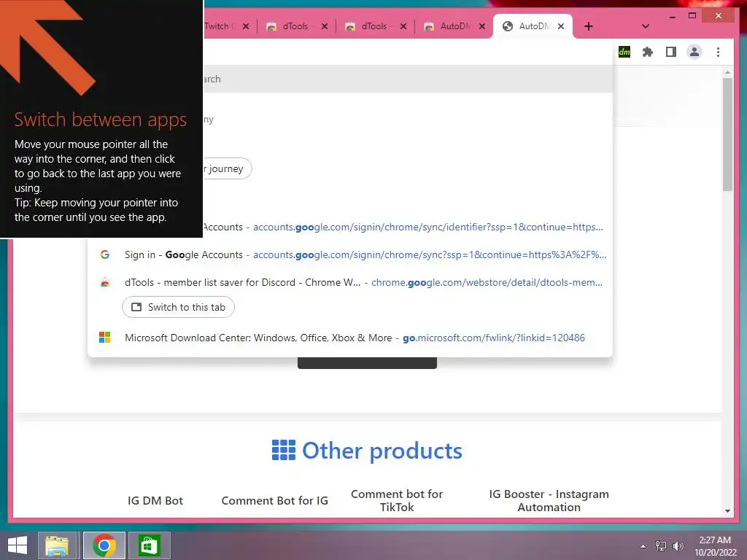Expand the tab search chevron
The width and height of the screenshot is (747, 560).
(645, 26)
